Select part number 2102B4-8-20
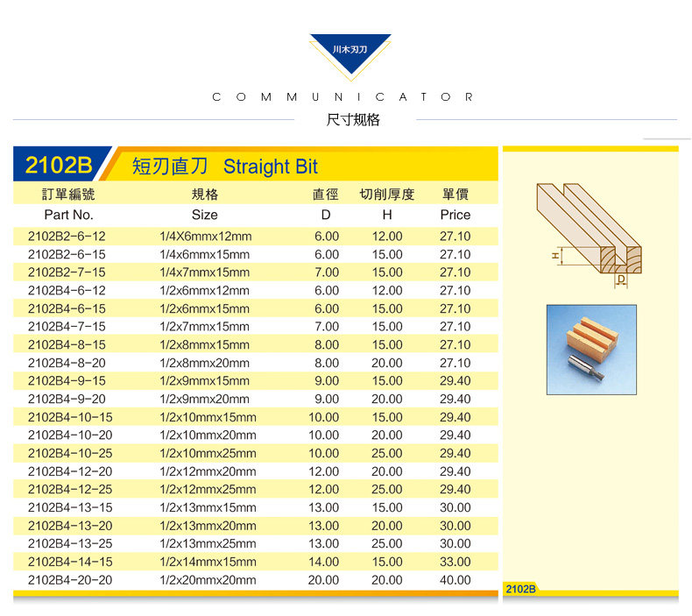This screenshot has height=616, width=692. click(x=67, y=363)
